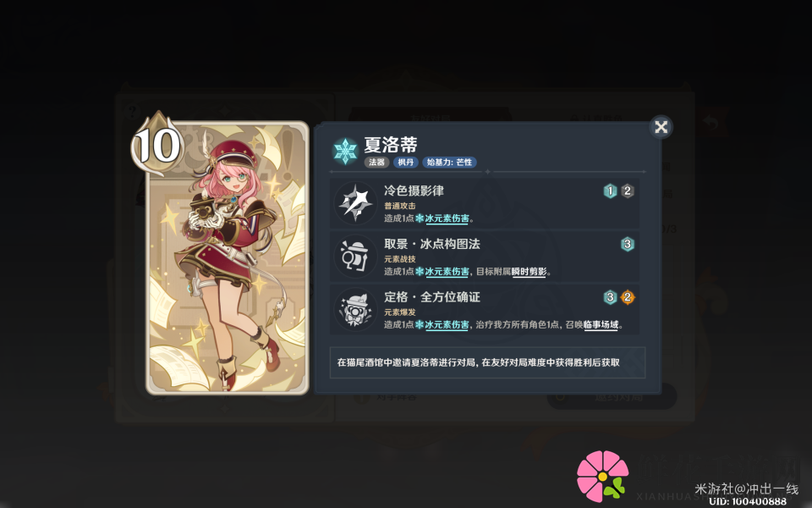The width and height of the screenshot is (812, 508).
Task: Click the pink flower watermark logo
Action: coord(602,476)
